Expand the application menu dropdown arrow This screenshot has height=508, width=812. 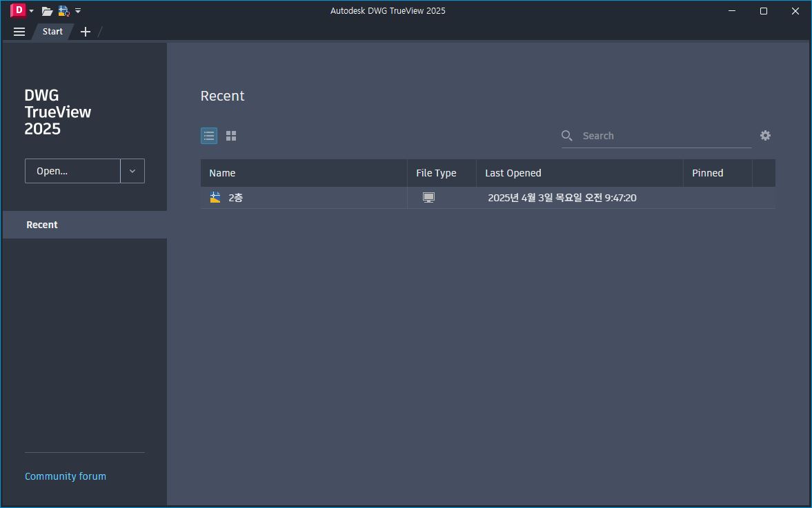pos(32,11)
